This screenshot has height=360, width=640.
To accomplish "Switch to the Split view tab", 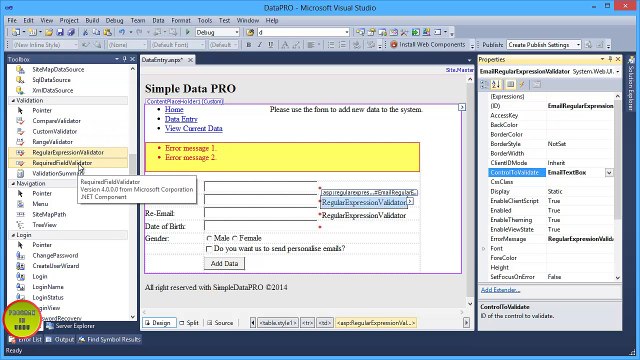I will 189,323.
